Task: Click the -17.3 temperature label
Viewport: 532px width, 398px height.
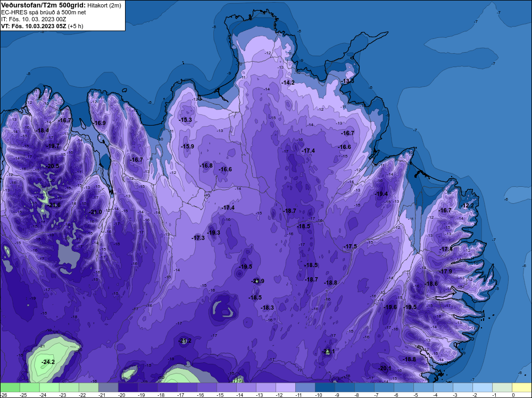Action: pyautogui.click(x=198, y=238)
